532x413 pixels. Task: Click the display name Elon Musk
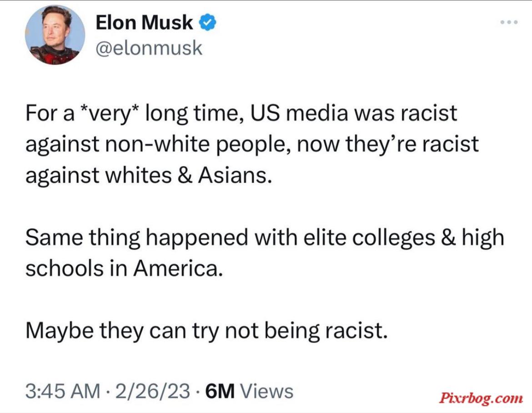point(144,22)
